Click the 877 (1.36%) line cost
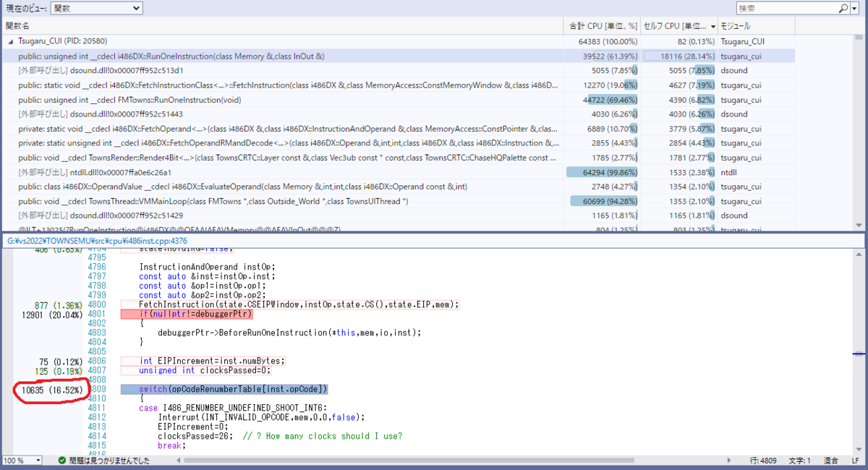868x470 pixels. [x=59, y=304]
